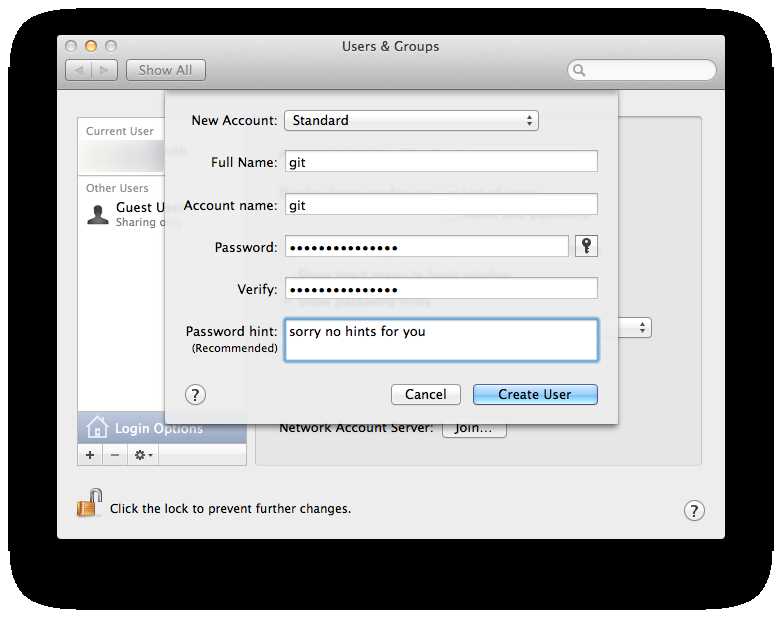The width and height of the screenshot is (782, 618).
Task: Click the lock icon to prevent changes
Action: point(89,503)
